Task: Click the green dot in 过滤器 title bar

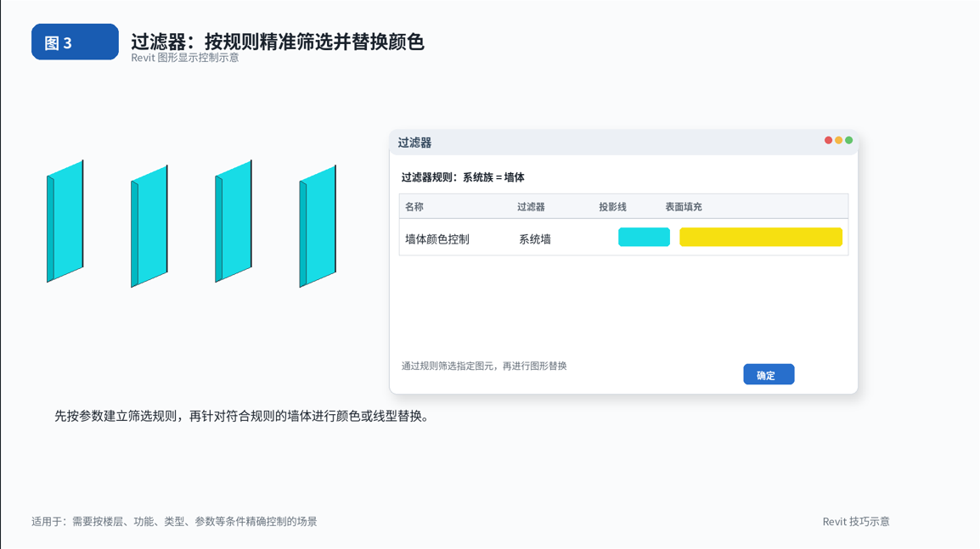Action: coord(848,140)
